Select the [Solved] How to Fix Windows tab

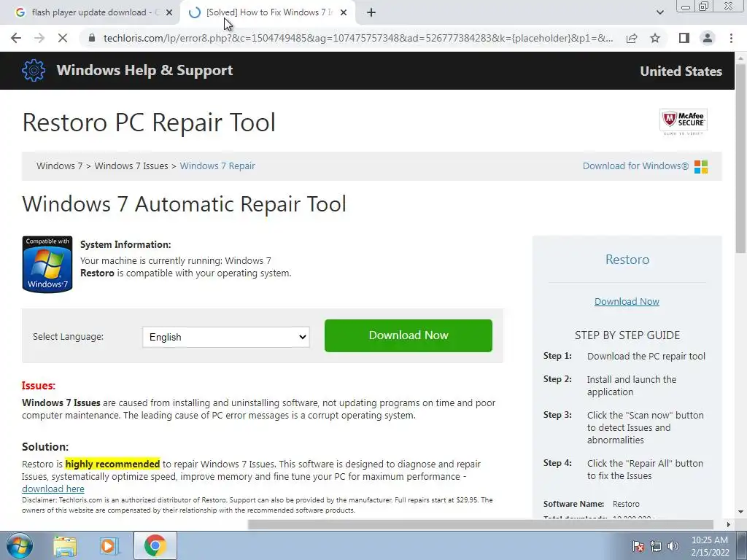(267, 13)
